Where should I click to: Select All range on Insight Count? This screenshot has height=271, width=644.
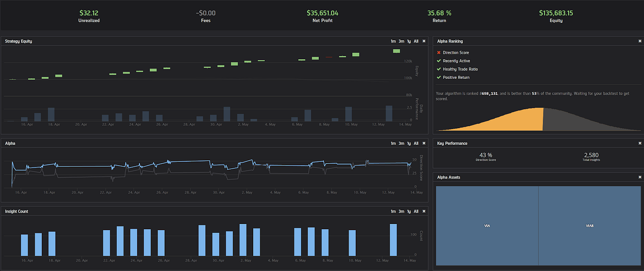point(416,211)
